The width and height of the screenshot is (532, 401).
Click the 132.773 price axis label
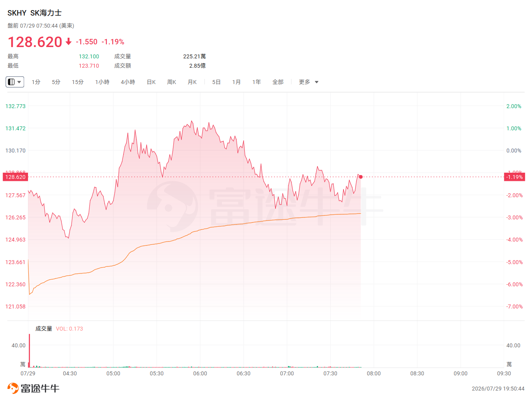pos(16,106)
